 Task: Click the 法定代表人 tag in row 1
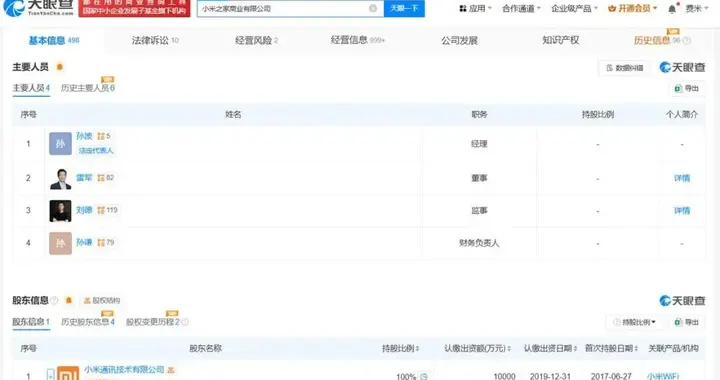[x=96, y=151]
